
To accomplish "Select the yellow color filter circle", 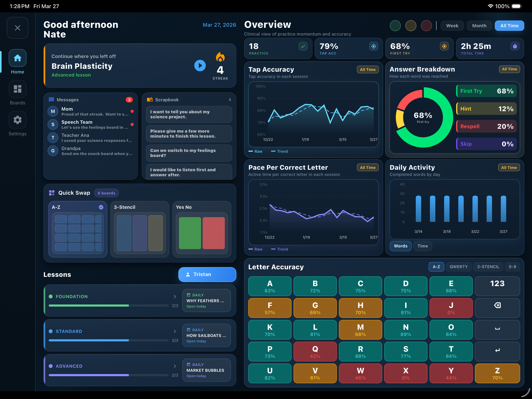I will pos(411,26).
